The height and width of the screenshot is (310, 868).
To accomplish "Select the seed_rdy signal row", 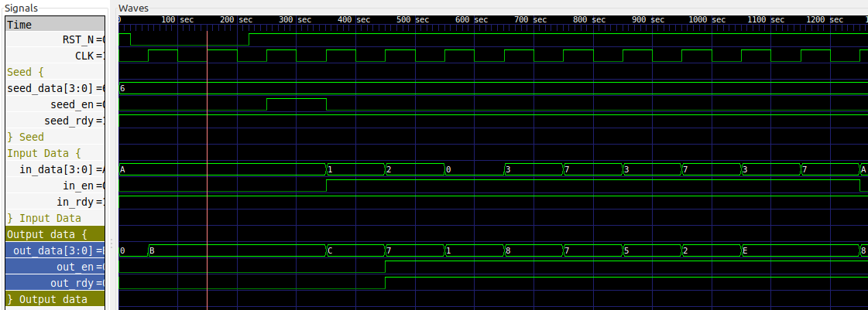I will point(55,121).
